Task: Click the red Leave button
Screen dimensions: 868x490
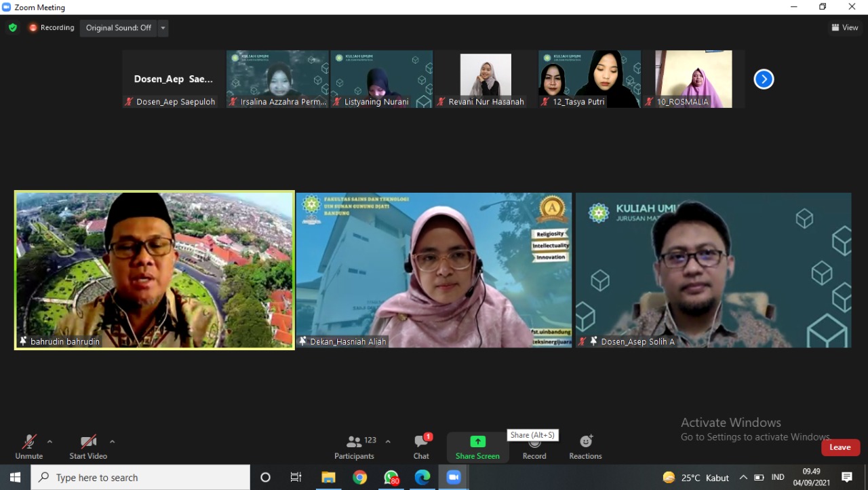Action: coord(840,447)
